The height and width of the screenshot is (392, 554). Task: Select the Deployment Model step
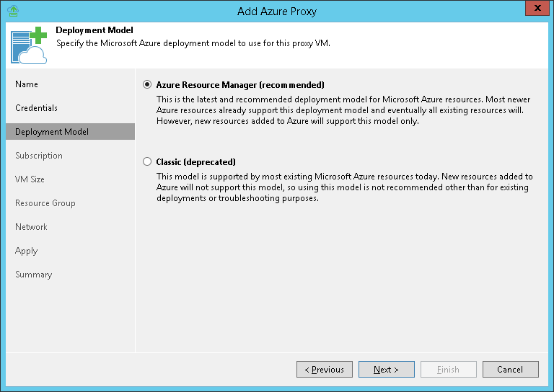coord(52,132)
